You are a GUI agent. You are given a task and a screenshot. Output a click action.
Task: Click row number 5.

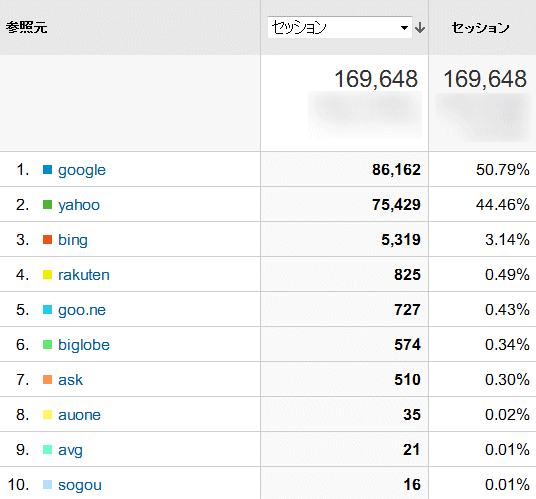[x=23, y=310]
